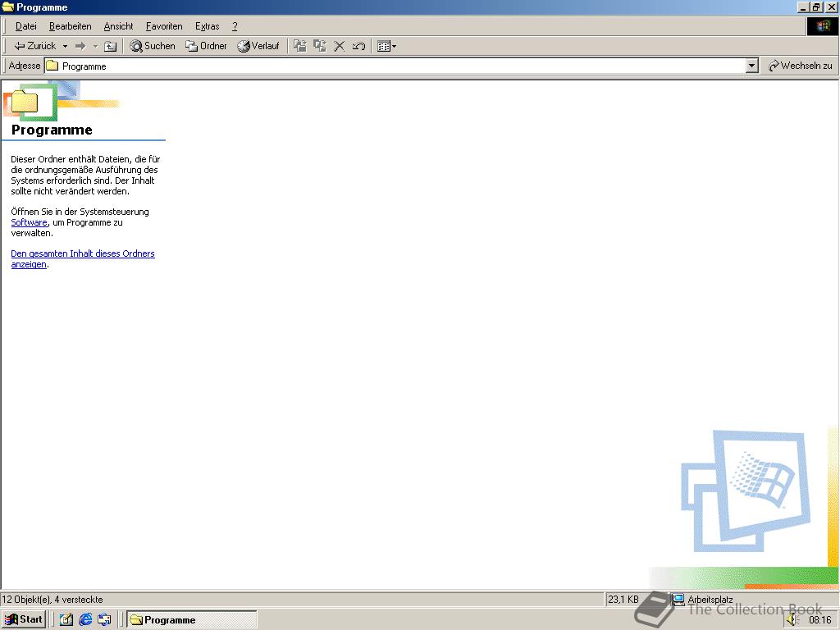Show the Verlauf history pane
Image resolution: width=840 pixels, height=630 pixels.
258,46
